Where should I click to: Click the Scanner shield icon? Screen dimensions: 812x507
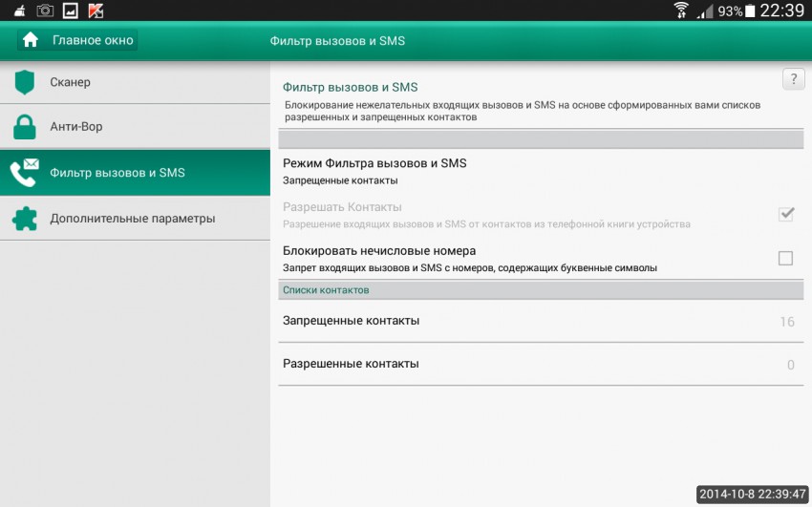(x=24, y=82)
